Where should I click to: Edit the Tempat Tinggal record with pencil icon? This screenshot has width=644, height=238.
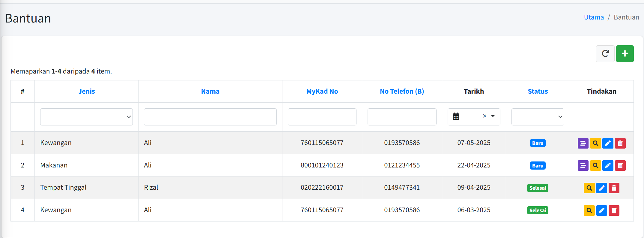[601, 188]
